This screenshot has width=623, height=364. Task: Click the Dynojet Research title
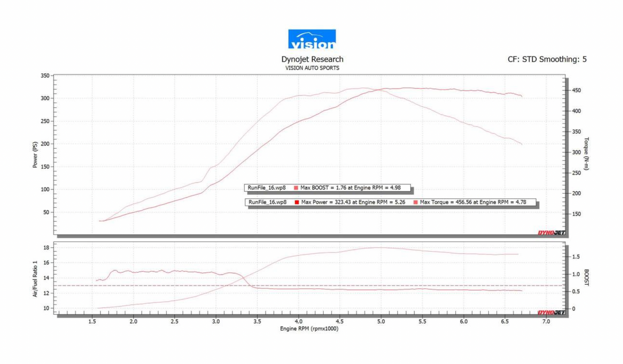coord(312,59)
